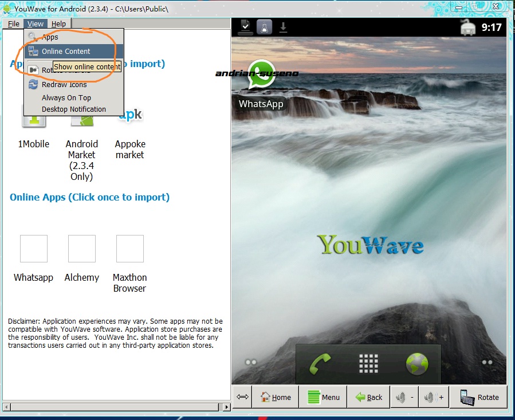This screenshot has height=420, width=515.
Task: Import the Whatsapp online app thumbnail
Action: (x=33, y=249)
